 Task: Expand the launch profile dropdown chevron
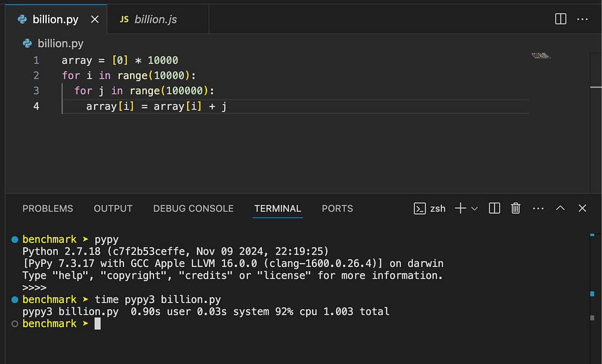[x=474, y=208]
